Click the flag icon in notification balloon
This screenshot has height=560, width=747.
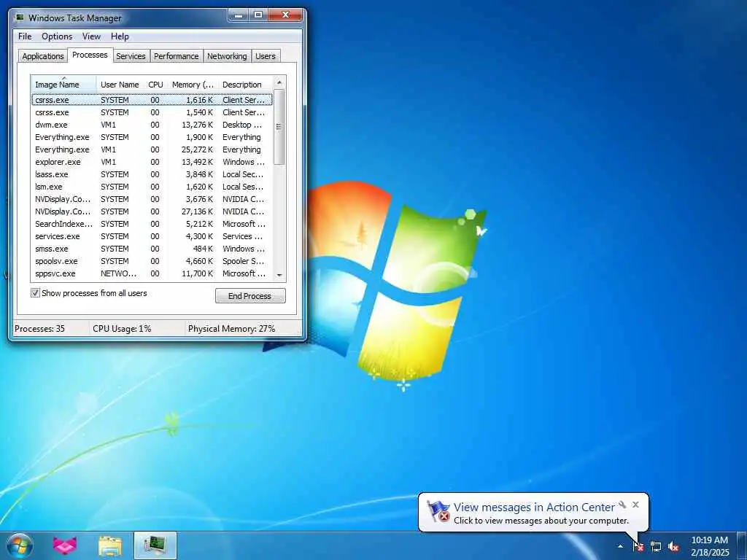coord(438,511)
